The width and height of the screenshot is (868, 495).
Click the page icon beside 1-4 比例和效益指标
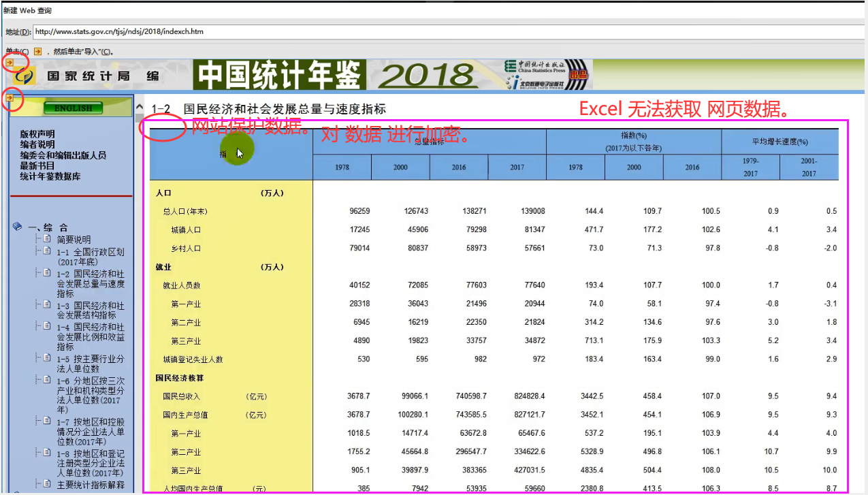coord(47,326)
